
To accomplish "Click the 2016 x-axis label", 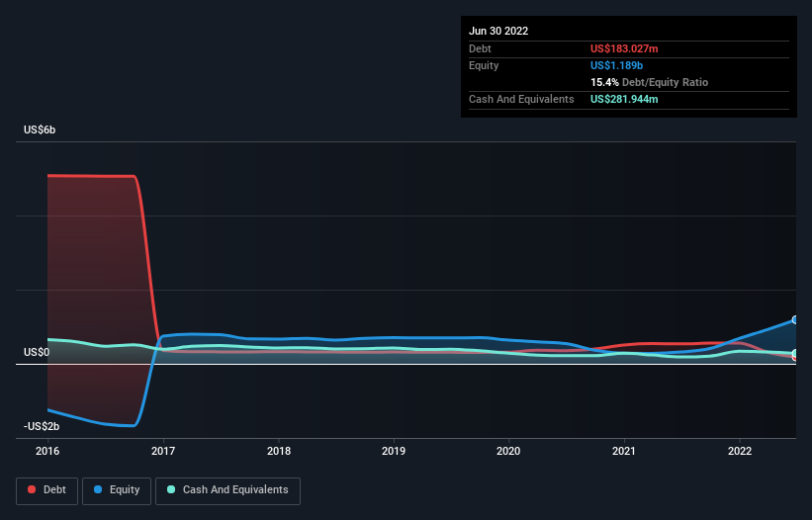I will click(47, 451).
